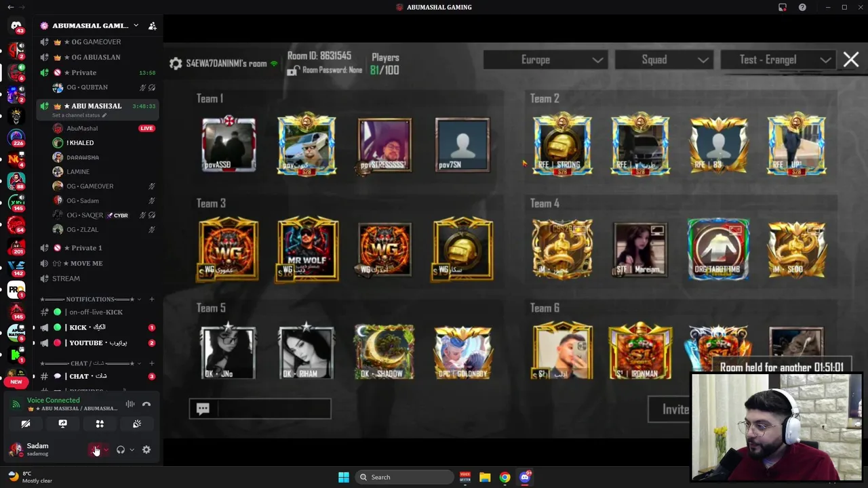This screenshot has height=488, width=868.
Task: Click the Voice Connected signal icon
Action: click(16, 404)
